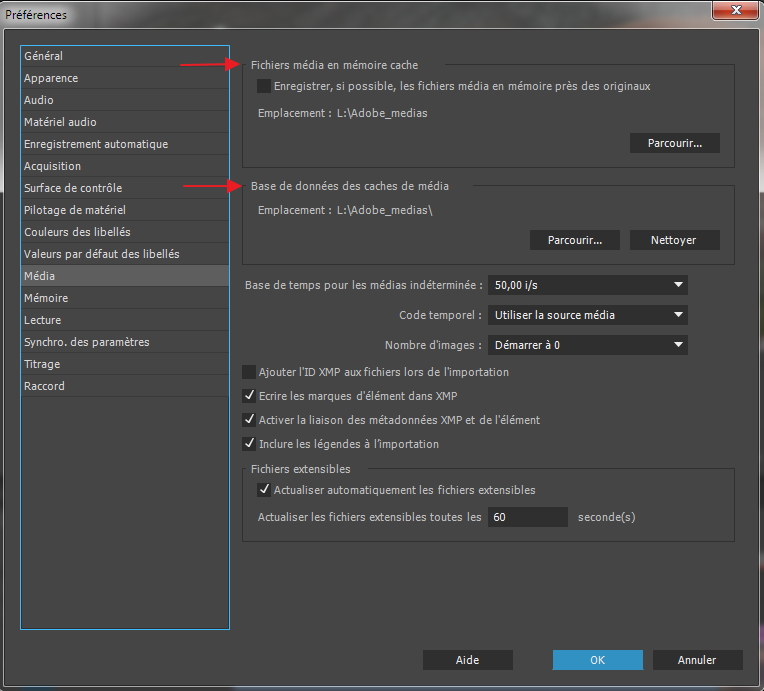Viewport: 764px width, 691px height.
Task: Toggle 'Ajouter l'ID XMP' checkbox
Action: click(x=250, y=372)
